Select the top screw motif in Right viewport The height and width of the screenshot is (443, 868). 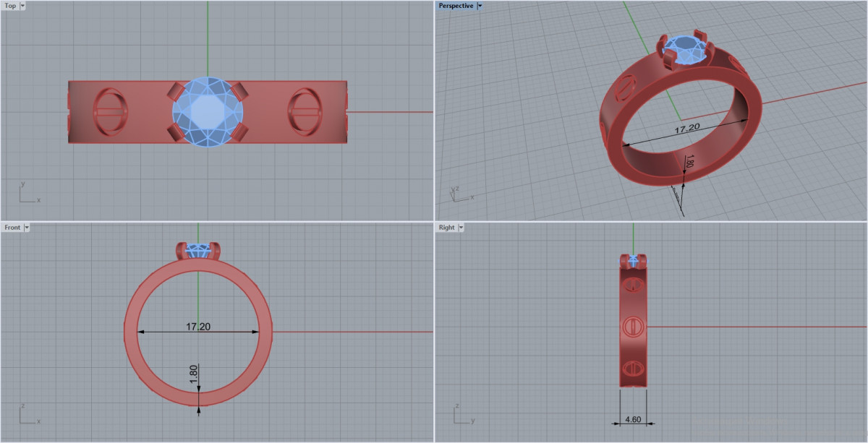[x=633, y=284]
